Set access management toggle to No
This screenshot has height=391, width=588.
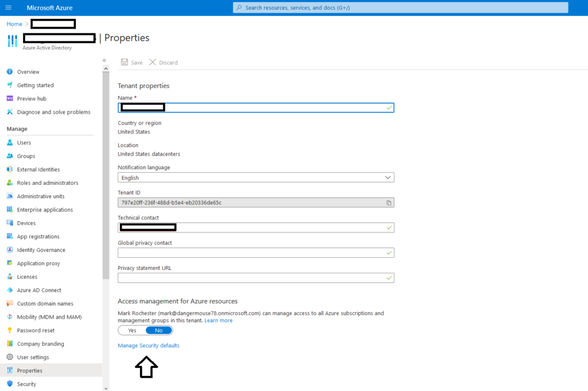[x=159, y=330]
